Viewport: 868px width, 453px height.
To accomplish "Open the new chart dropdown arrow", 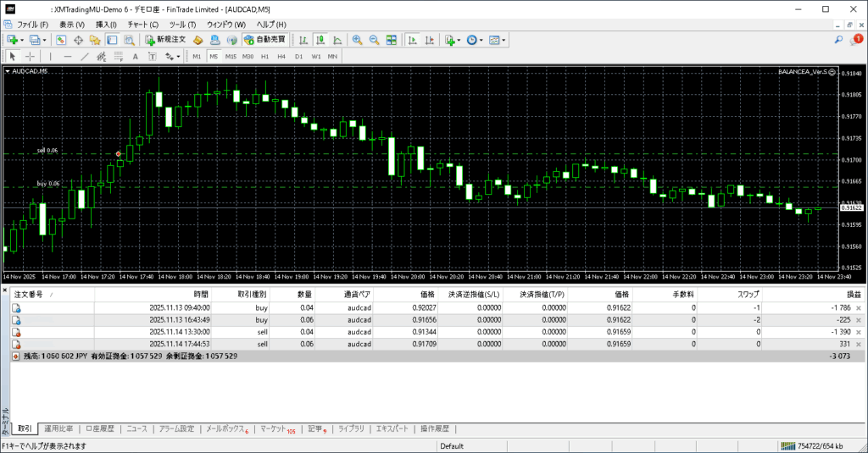I will coord(22,40).
